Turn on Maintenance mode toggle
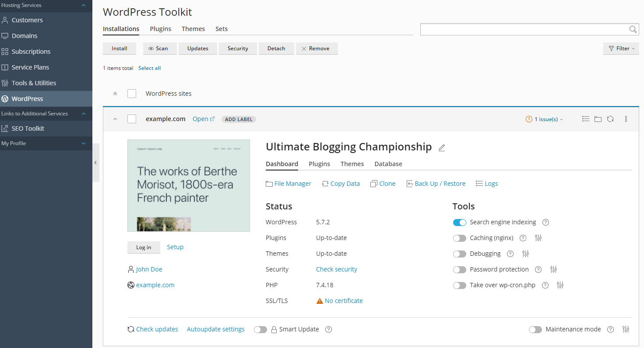 point(535,330)
